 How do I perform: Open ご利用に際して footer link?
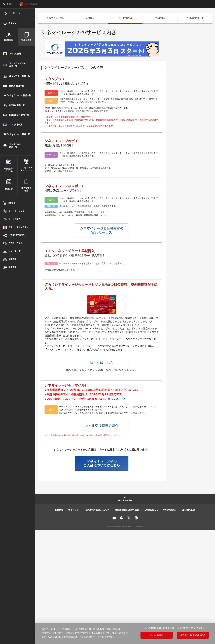[151, 510]
